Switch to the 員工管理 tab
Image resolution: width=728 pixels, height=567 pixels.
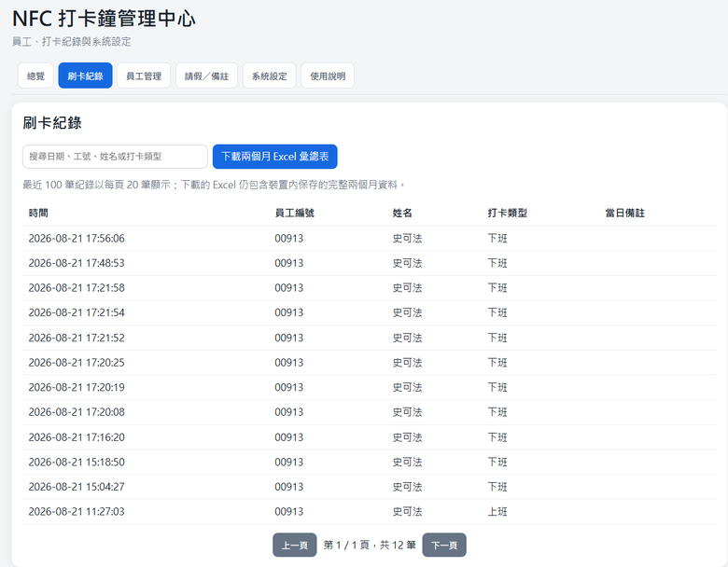144,76
